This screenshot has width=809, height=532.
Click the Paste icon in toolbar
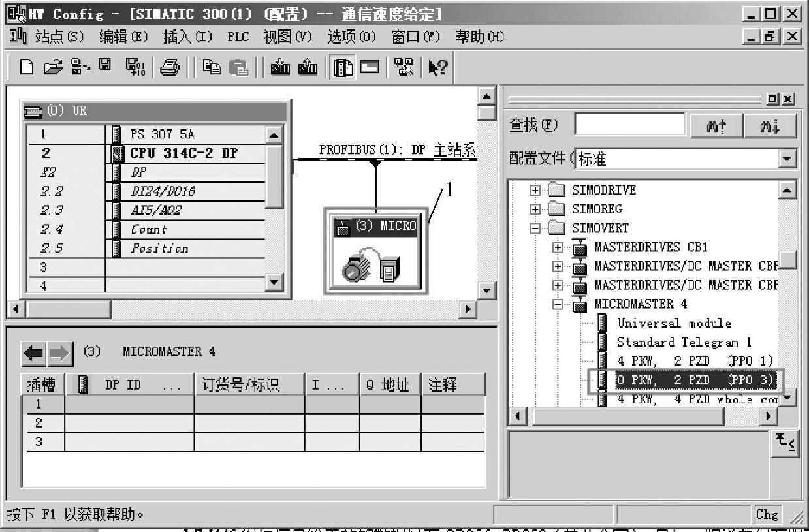coord(239,68)
